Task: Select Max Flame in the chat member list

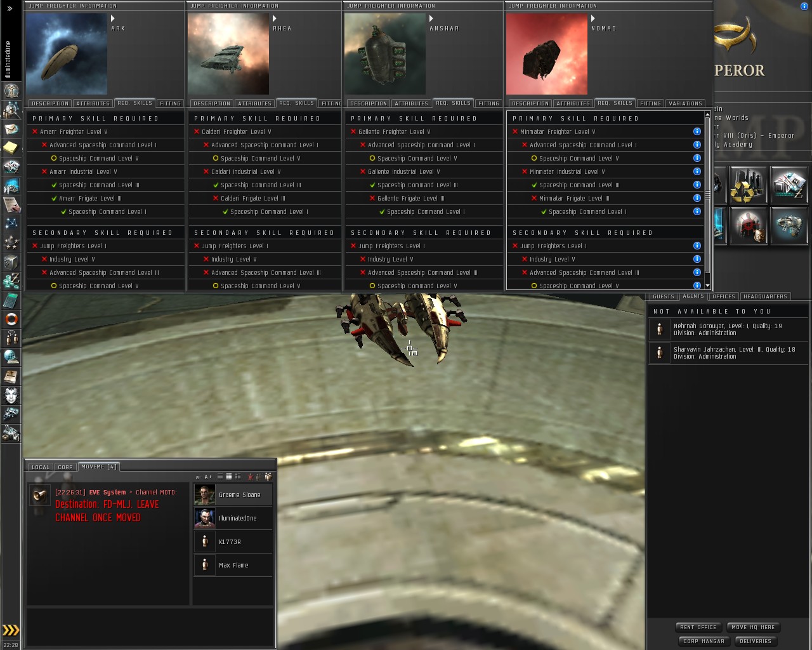Action: (x=233, y=565)
